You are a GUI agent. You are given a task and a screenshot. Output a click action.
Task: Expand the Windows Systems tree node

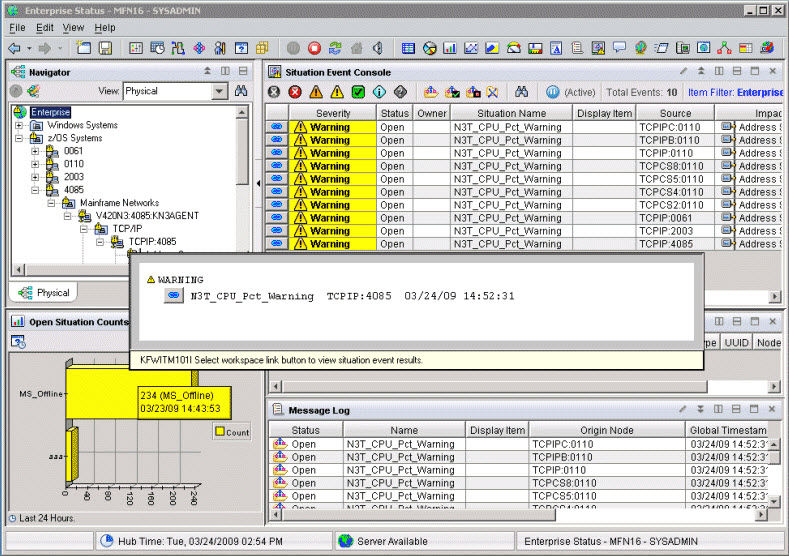(x=19, y=125)
